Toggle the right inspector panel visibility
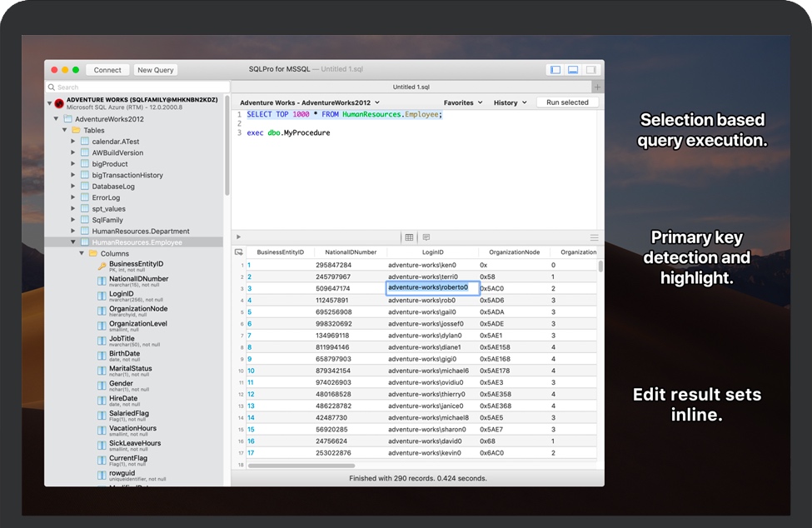Image resolution: width=812 pixels, height=528 pixels. [x=590, y=70]
